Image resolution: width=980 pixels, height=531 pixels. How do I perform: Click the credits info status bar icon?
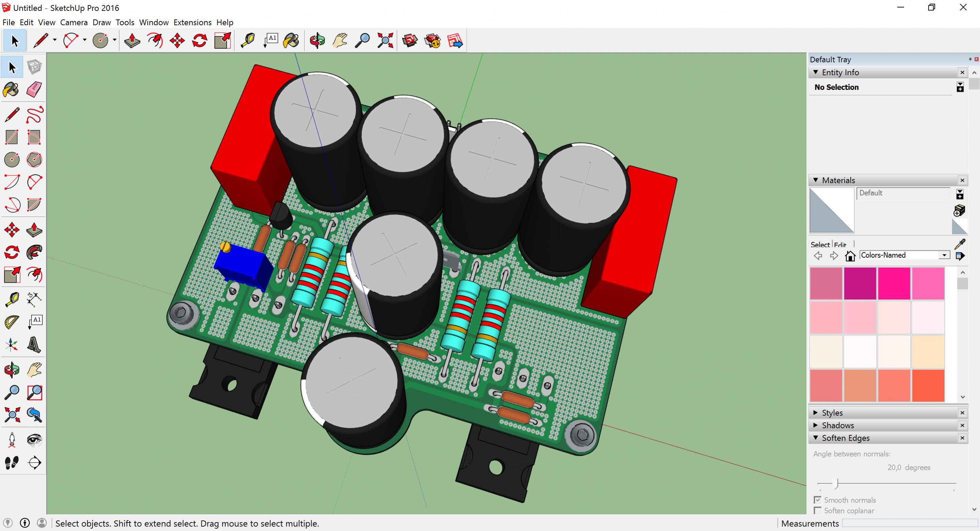point(25,523)
